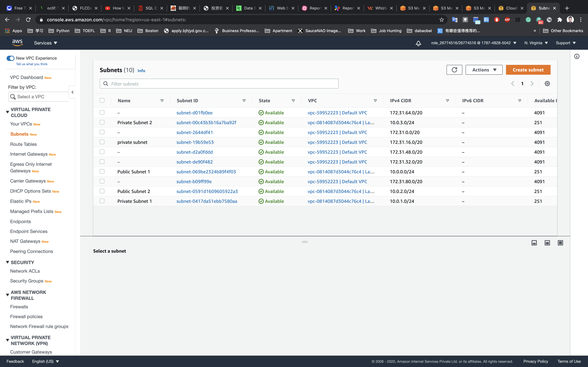Open the Services menu
588x367 pixels.
click(45, 43)
